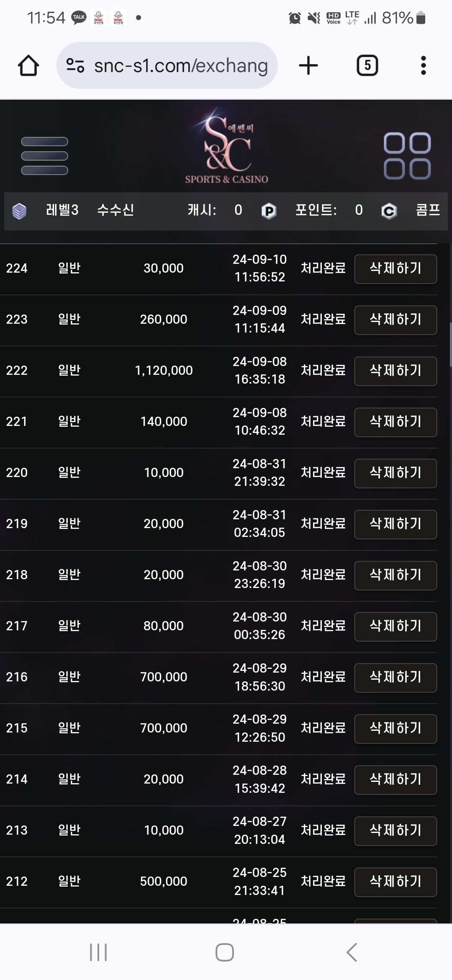Tap the Android recent apps button
This screenshot has height=980, width=452.
(x=98, y=952)
